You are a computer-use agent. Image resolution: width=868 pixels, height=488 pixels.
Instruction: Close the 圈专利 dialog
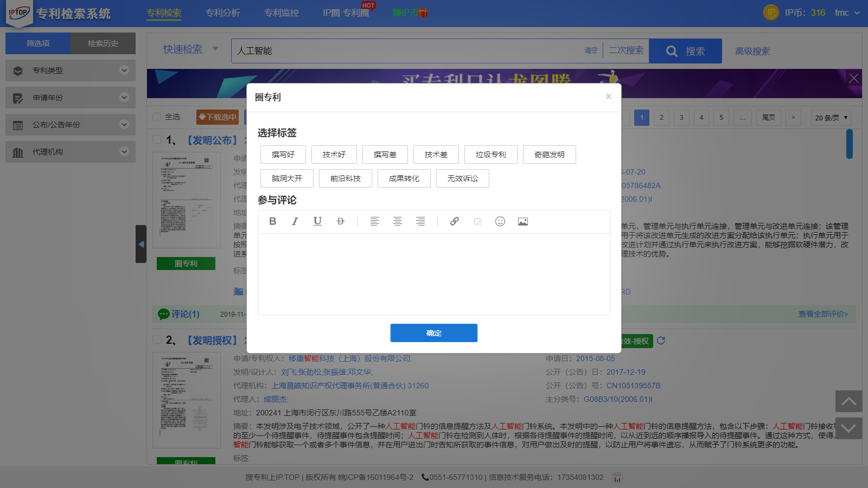609,97
